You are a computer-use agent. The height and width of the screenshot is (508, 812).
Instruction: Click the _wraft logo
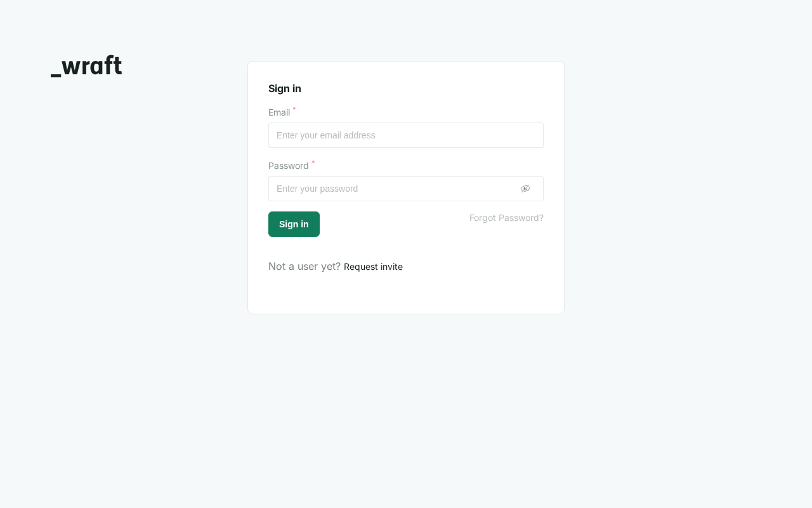click(x=86, y=66)
